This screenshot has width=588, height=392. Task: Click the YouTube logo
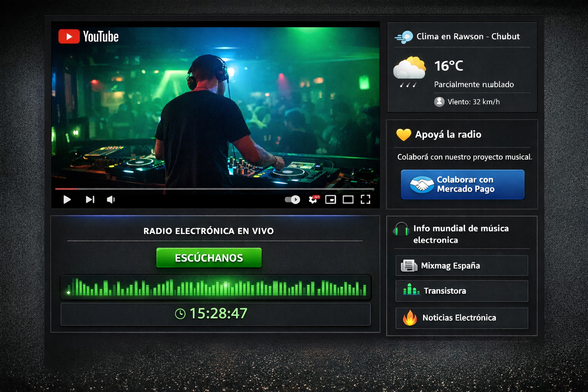pyautogui.click(x=88, y=37)
